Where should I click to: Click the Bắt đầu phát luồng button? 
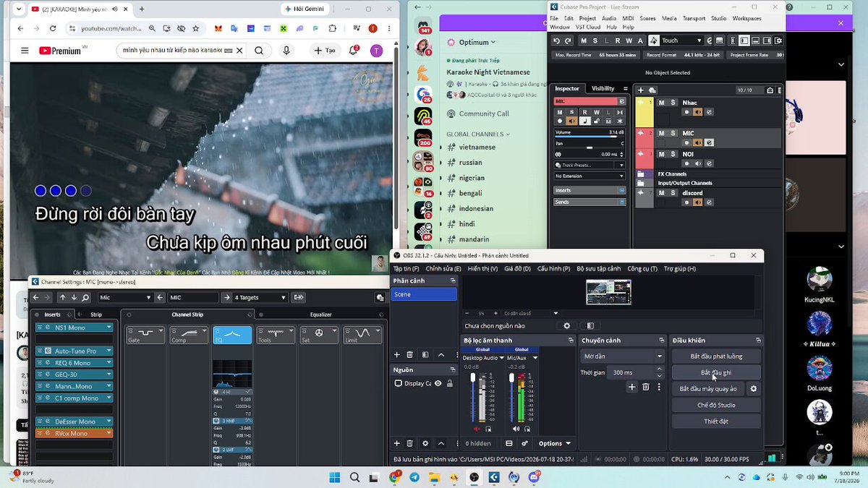[716, 356]
